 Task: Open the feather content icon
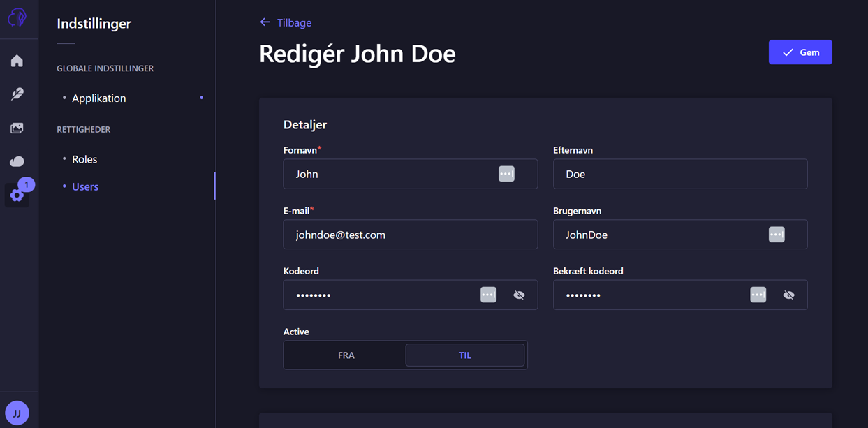pyautogui.click(x=17, y=94)
